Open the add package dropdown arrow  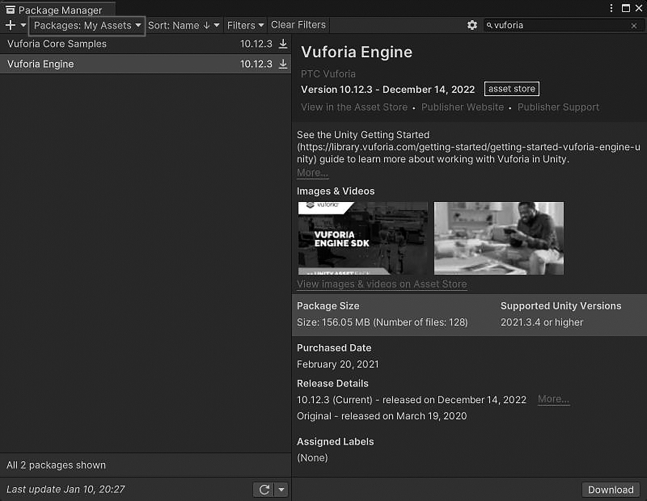(x=23, y=26)
